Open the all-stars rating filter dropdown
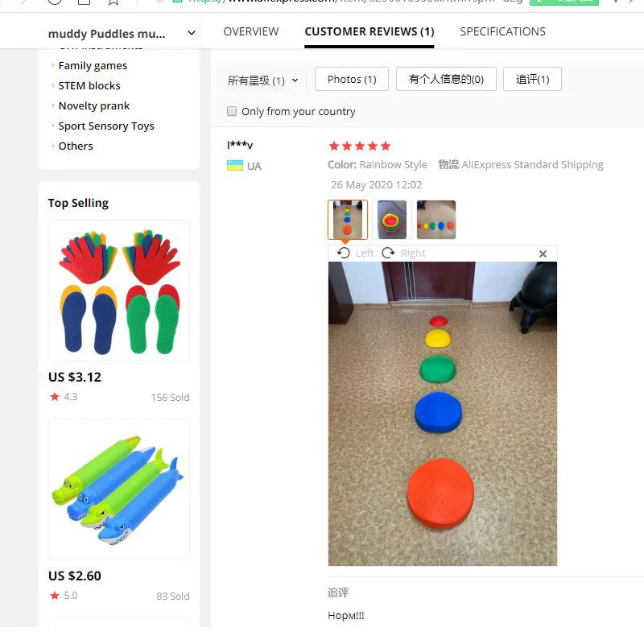The image size is (644, 644). pyautogui.click(x=263, y=80)
